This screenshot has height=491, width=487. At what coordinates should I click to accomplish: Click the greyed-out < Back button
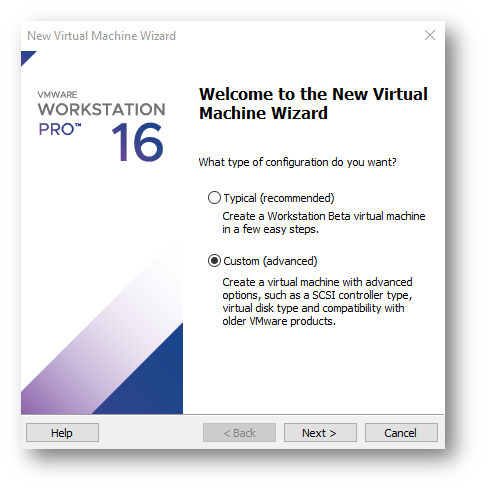(239, 433)
